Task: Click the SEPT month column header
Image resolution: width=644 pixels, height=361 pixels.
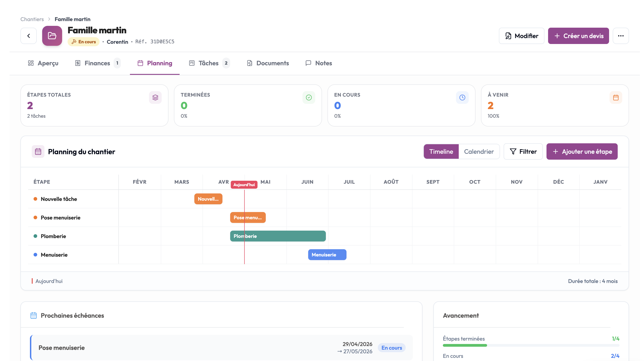Action: 433,182
